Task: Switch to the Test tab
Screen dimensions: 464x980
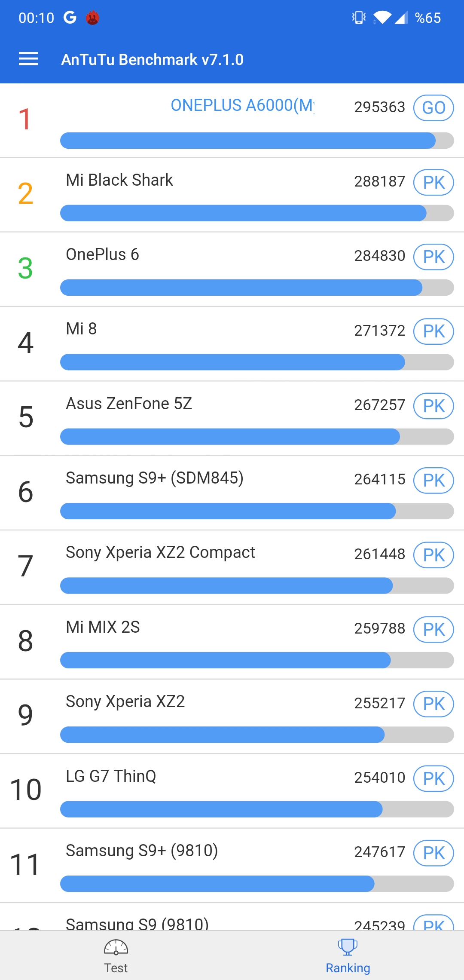Action: tap(116, 955)
